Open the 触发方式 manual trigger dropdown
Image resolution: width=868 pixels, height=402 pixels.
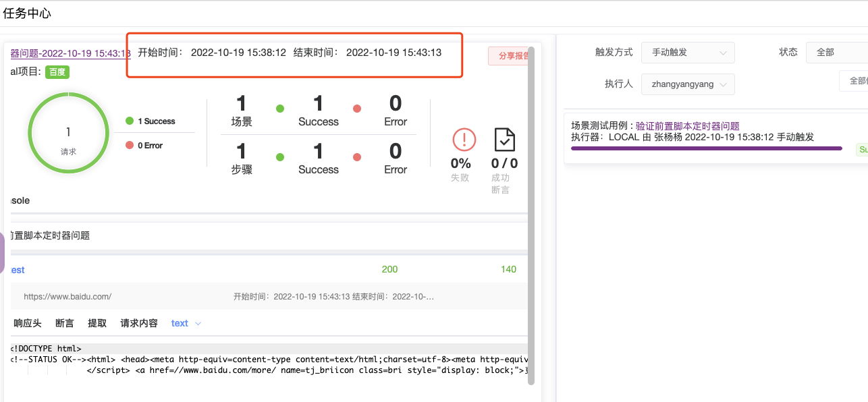687,53
